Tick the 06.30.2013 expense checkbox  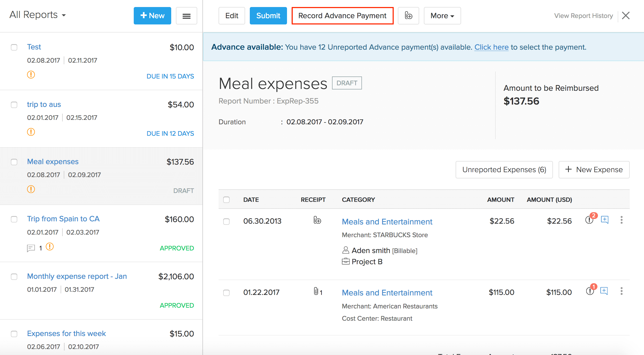coord(226,221)
